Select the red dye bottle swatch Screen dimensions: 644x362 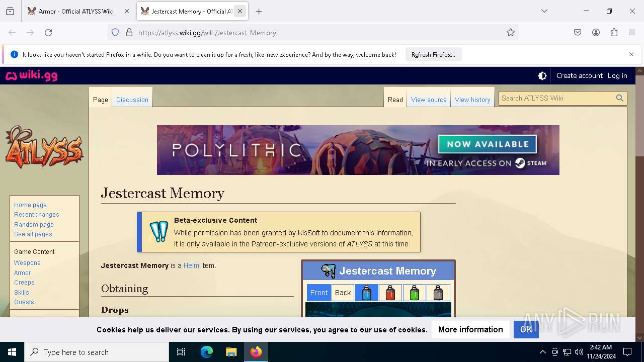[x=390, y=293]
